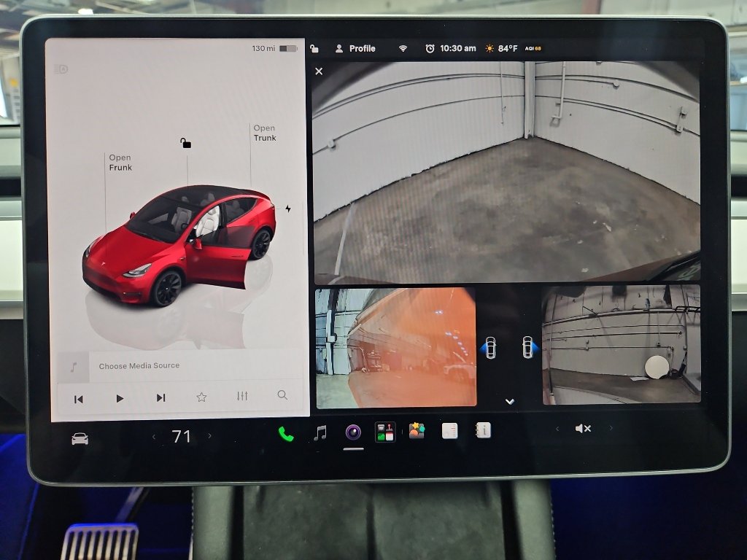Viewport: 747px width, 560px height.
Task: Mark media as favorite with star
Action: [201, 397]
